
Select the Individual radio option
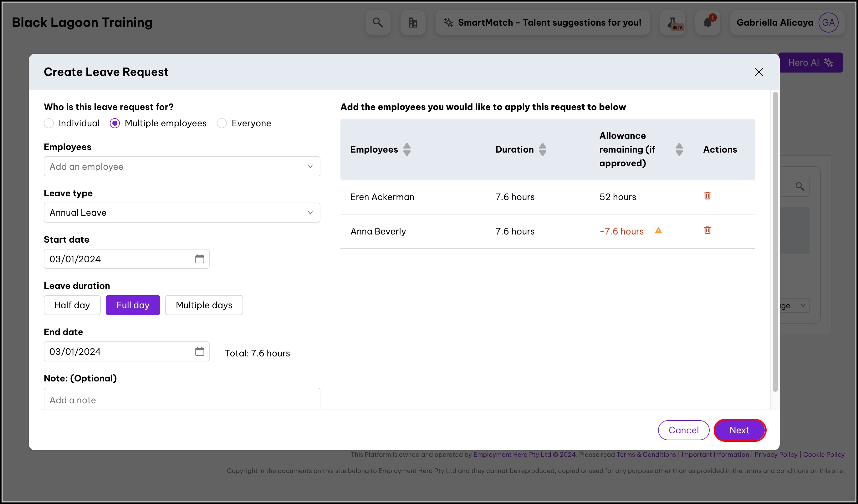click(49, 123)
